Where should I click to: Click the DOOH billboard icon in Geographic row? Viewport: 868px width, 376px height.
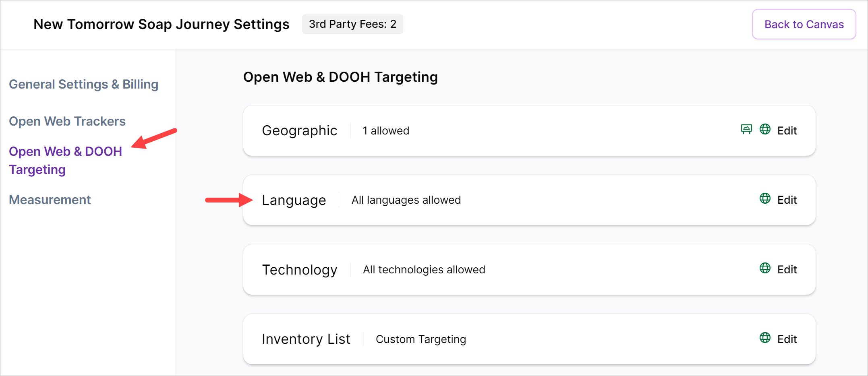[x=746, y=129]
